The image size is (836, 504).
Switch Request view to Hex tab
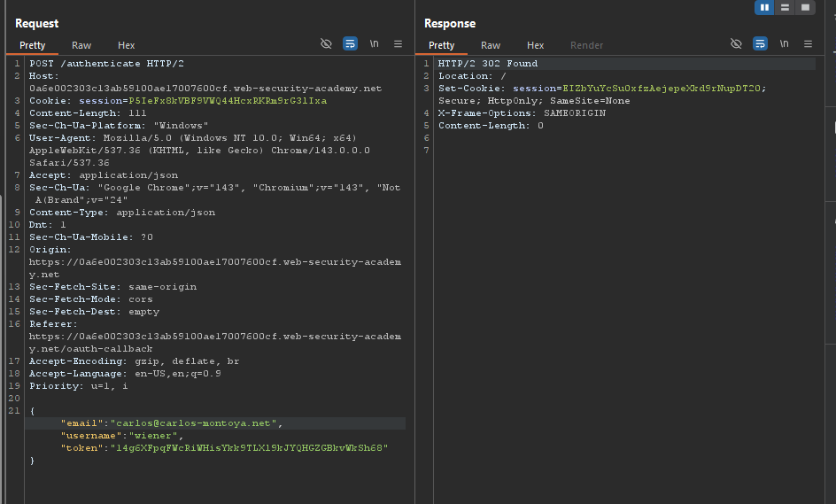[x=126, y=45]
